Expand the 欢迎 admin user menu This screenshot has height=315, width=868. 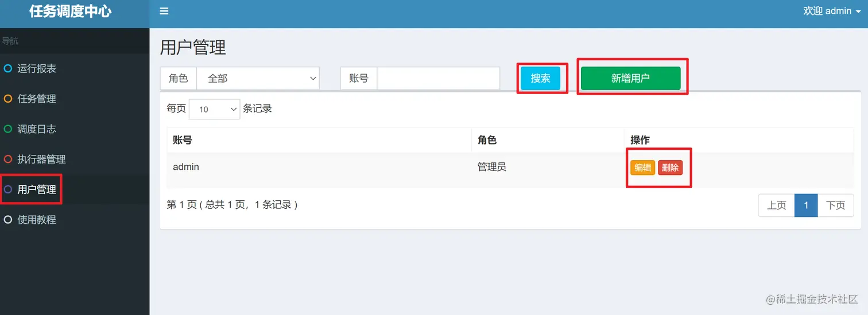tap(832, 11)
